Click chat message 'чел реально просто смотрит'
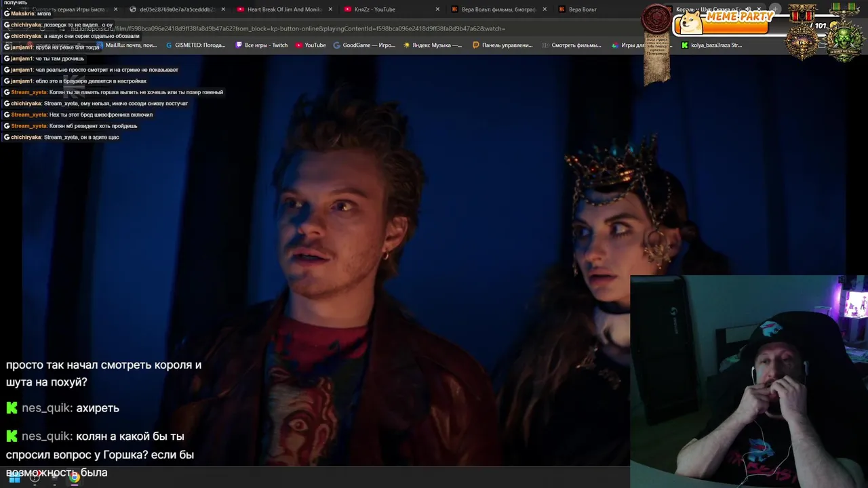 point(91,70)
